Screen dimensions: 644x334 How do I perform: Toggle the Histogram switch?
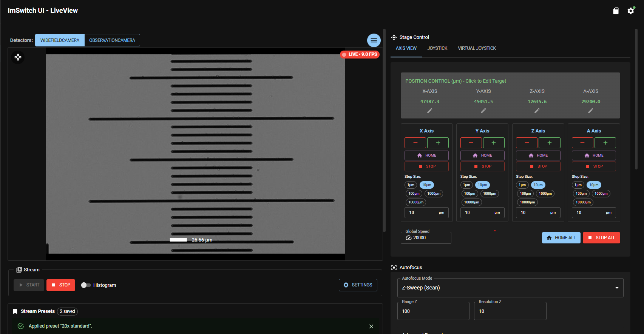point(86,285)
